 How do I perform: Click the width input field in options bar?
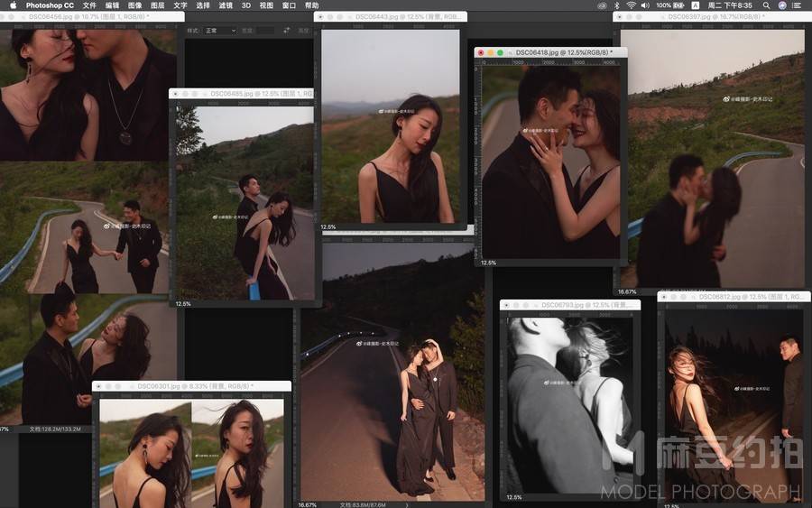[265, 31]
